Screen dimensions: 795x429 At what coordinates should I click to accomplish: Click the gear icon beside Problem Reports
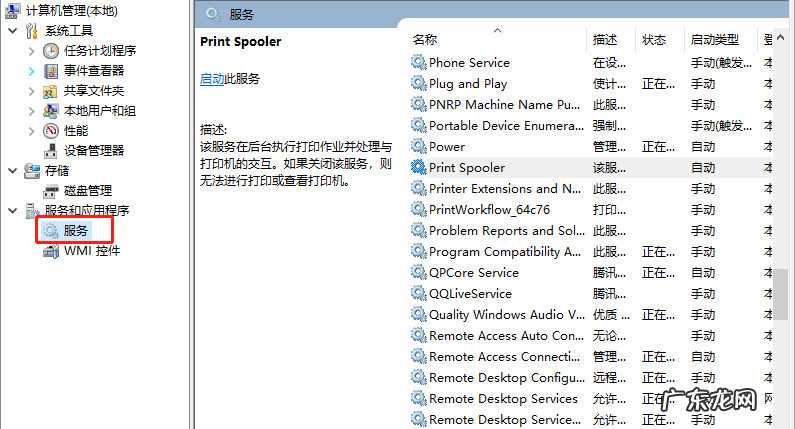click(x=418, y=231)
